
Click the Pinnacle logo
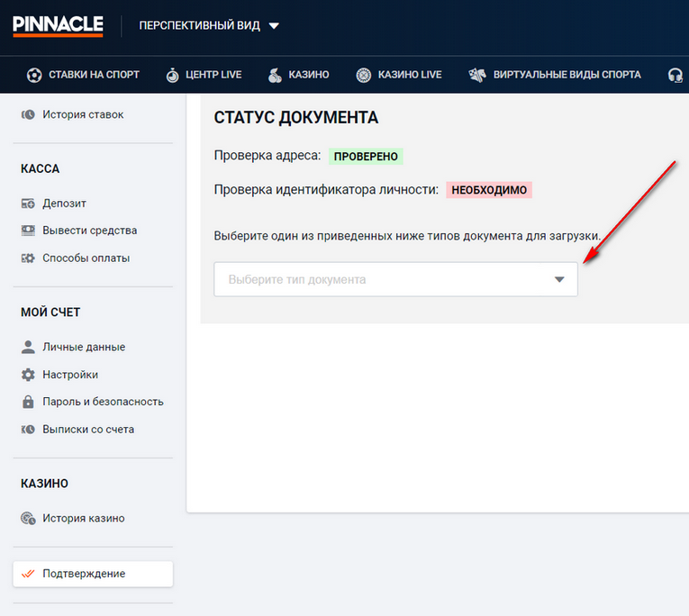(58, 26)
